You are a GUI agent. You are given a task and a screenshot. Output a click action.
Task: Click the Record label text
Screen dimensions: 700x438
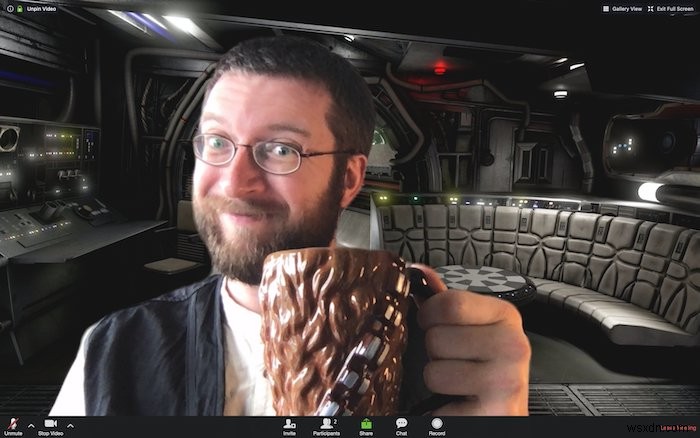coord(437,434)
